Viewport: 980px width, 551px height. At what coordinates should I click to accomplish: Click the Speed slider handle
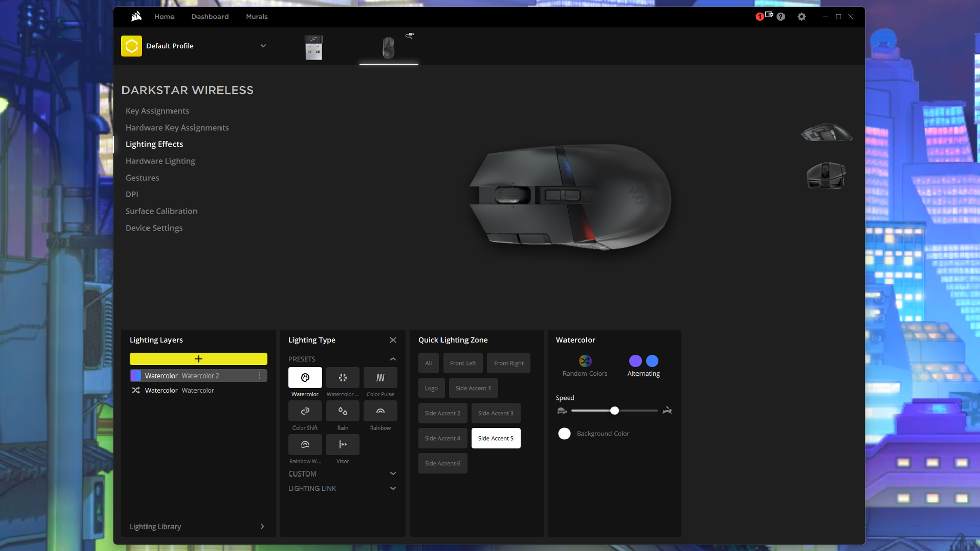click(x=615, y=411)
